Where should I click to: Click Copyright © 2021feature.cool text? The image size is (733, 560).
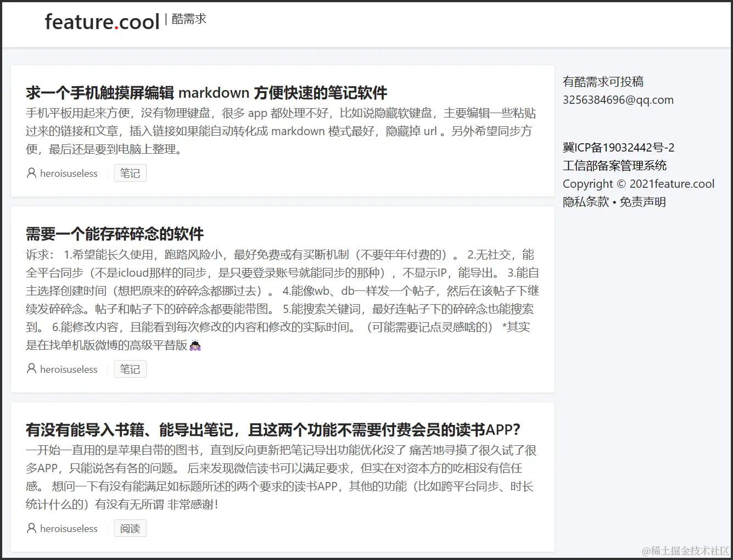pos(639,184)
